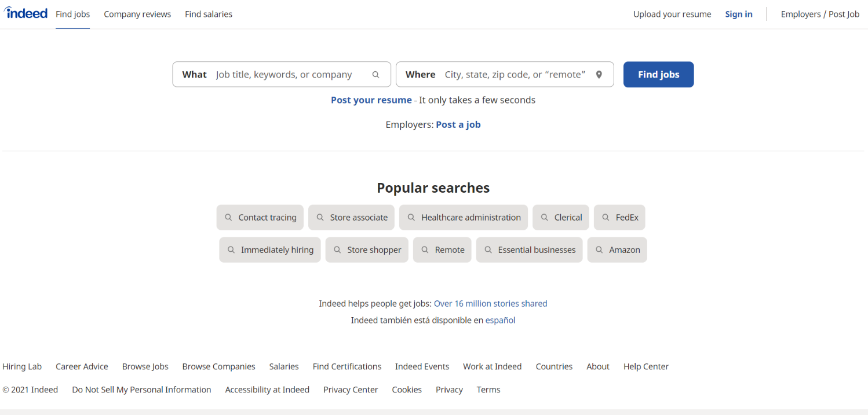Click the location pin icon in Where field
Screen dimensions: 868x415
tap(599, 75)
